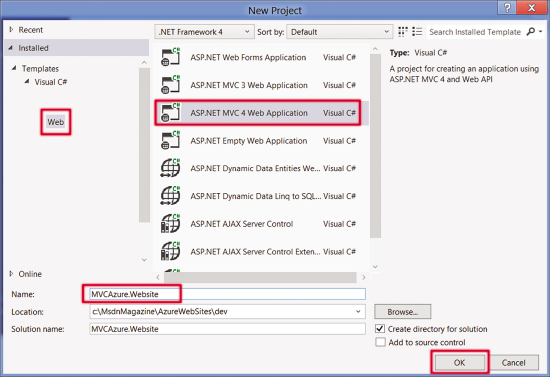The image size is (550, 377).
Task: Click the Browse button
Action: [403, 311]
